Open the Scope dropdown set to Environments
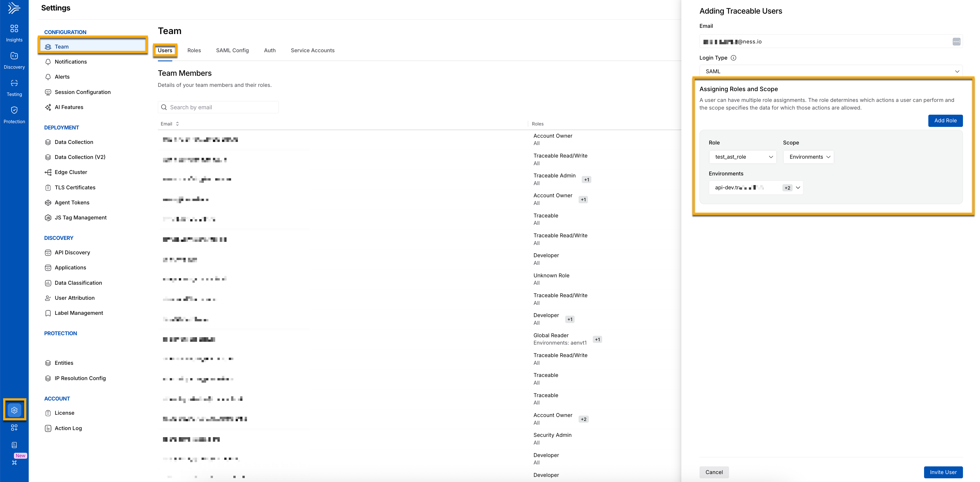980x482 pixels. tap(809, 157)
